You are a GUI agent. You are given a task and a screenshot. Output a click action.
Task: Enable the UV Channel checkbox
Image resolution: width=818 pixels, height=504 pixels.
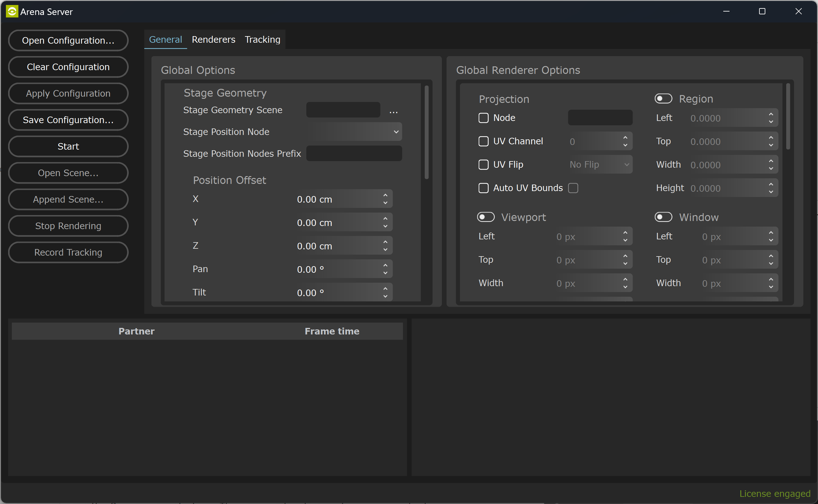click(483, 141)
